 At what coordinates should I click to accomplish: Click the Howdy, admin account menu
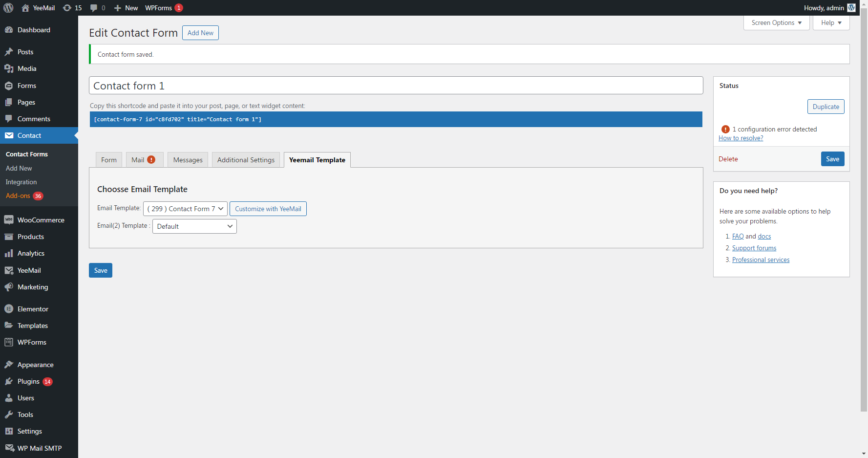pyautogui.click(x=829, y=8)
